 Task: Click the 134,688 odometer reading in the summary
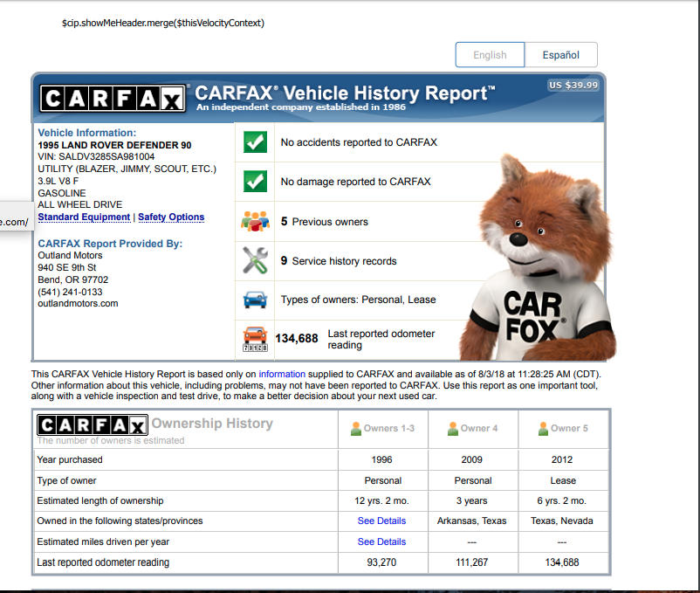297,339
